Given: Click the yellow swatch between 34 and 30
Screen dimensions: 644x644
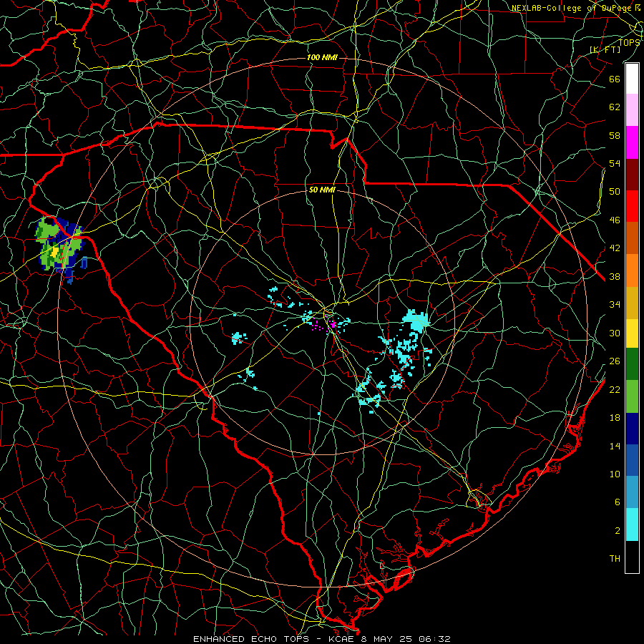Looking at the screenshot, I should pos(632,333).
